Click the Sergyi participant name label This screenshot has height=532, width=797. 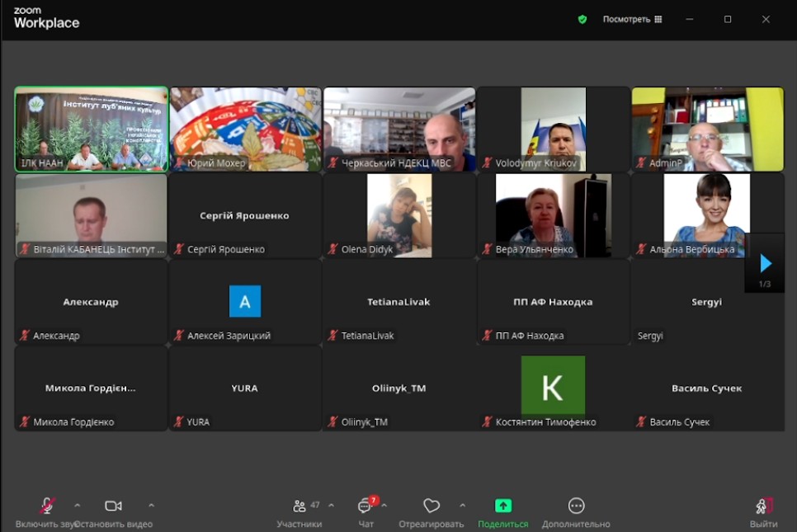tap(650, 336)
